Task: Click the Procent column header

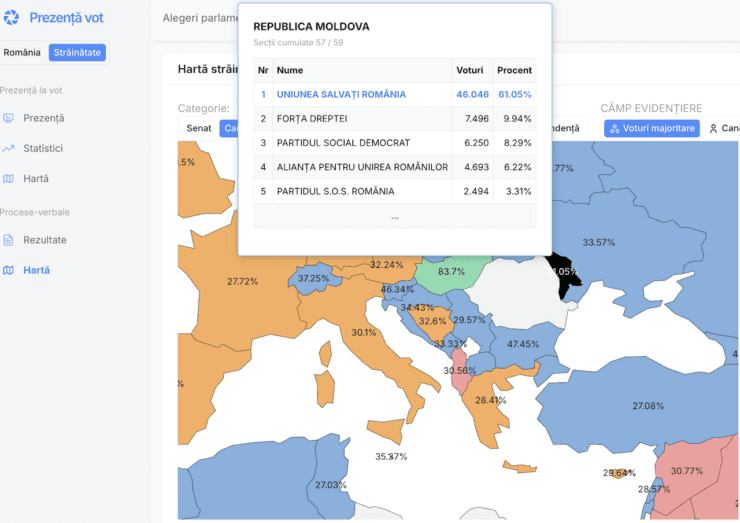Action: click(514, 70)
